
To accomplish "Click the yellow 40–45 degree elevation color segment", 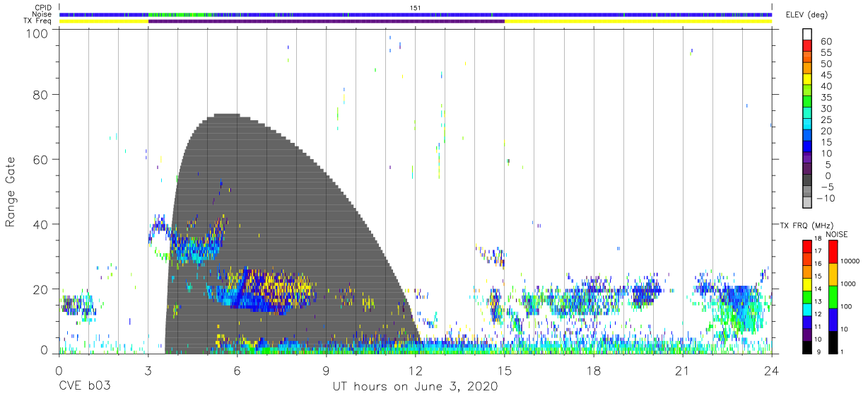I will [808, 80].
